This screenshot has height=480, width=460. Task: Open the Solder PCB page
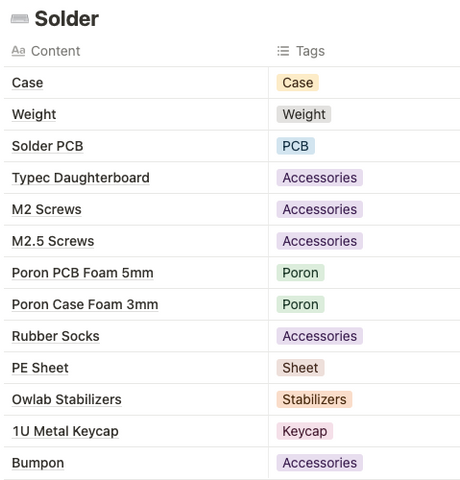pos(47,146)
